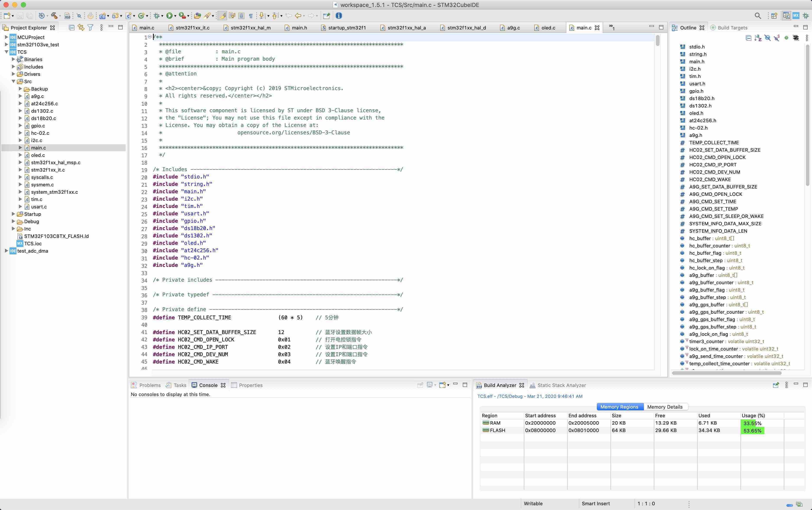
Task: Toggle Hide Fields in Outline
Action: [768, 38]
